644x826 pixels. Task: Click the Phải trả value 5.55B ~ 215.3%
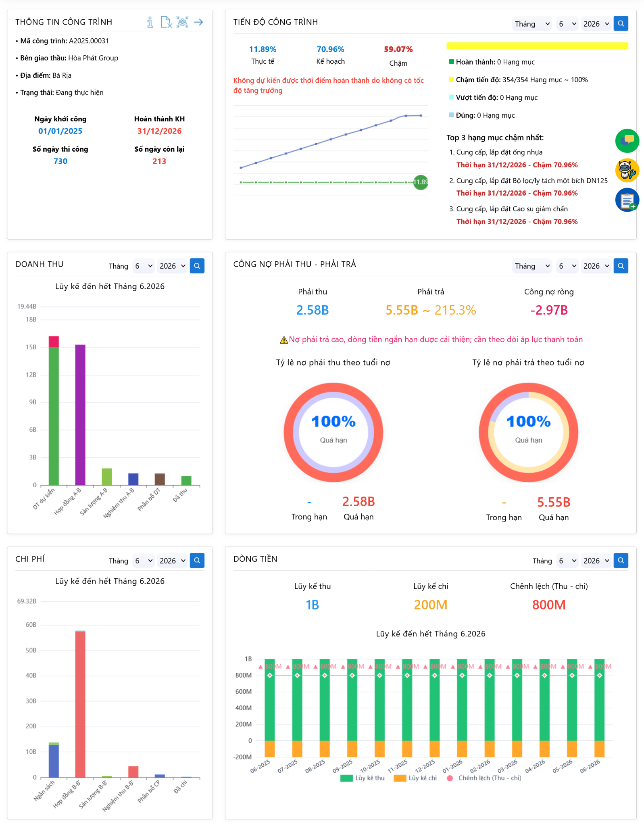pyautogui.click(x=431, y=310)
